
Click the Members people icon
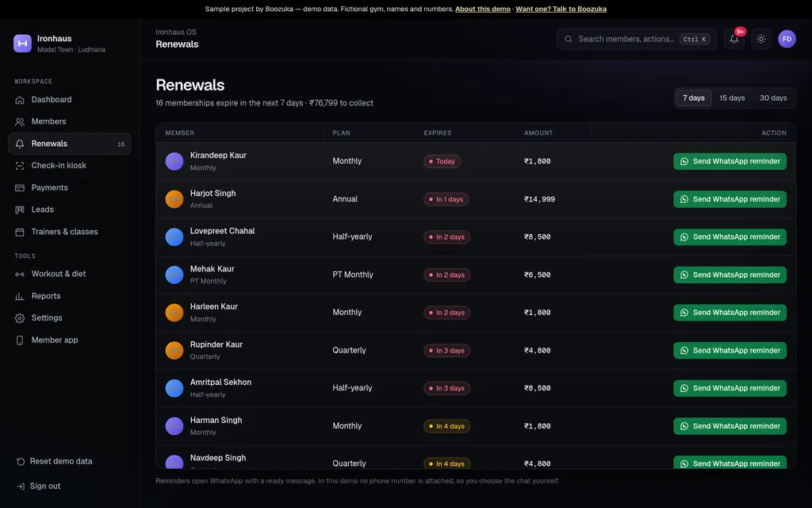coord(20,121)
